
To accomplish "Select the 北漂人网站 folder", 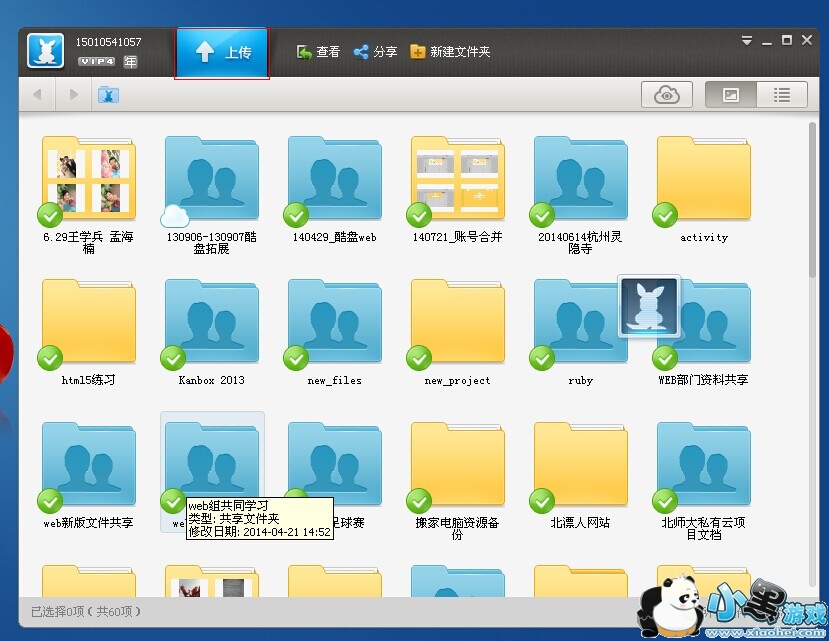I will pos(580,465).
